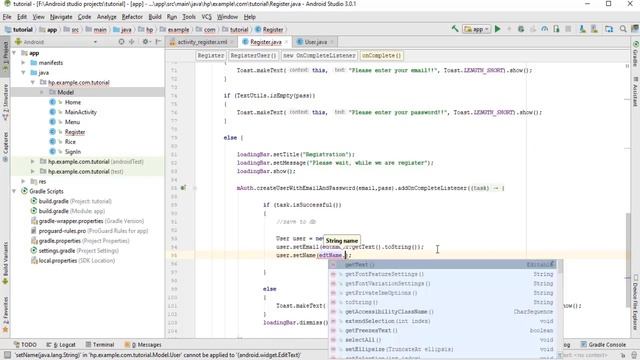Open the TODO tool window
The width and height of the screenshot is (640, 360).
25,344
